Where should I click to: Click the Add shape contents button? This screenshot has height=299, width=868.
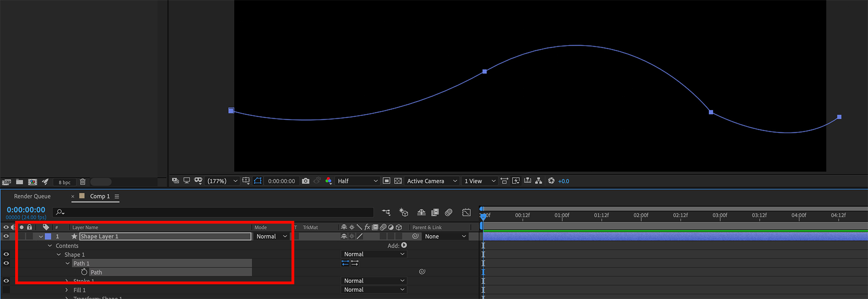click(x=404, y=245)
